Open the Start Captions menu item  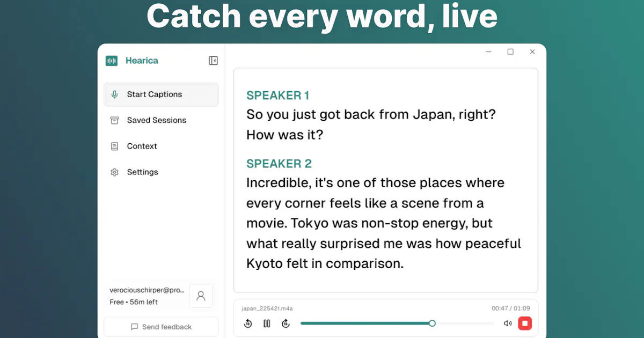tap(161, 94)
